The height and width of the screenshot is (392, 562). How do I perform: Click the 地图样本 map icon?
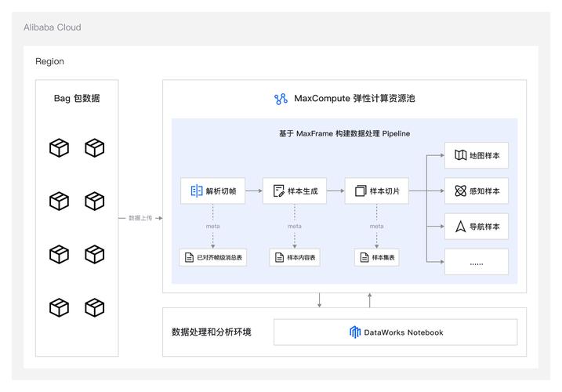pos(461,155)
